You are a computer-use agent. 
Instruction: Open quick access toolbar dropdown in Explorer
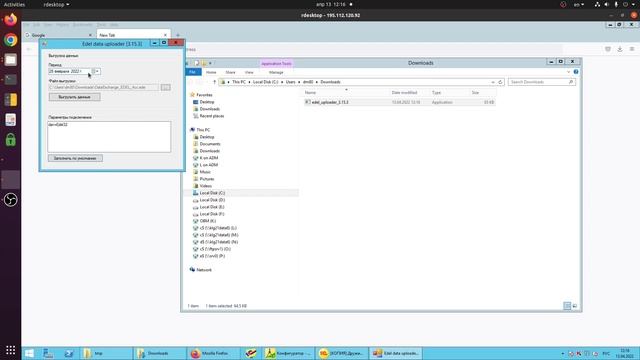[210, 63]
